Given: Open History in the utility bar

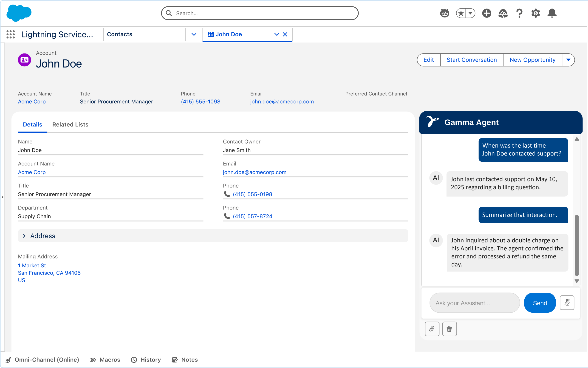Looking at the screenshot, I should (146, 360).
